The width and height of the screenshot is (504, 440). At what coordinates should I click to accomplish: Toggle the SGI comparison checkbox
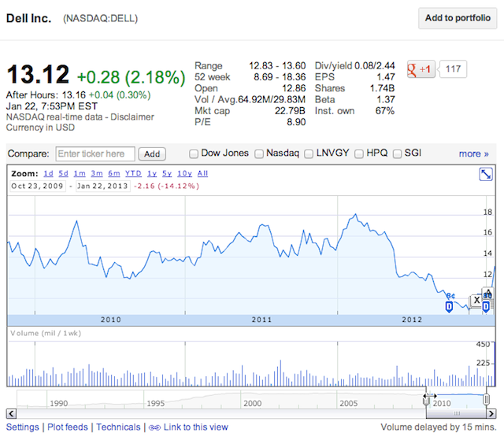[x=397, y=153]
